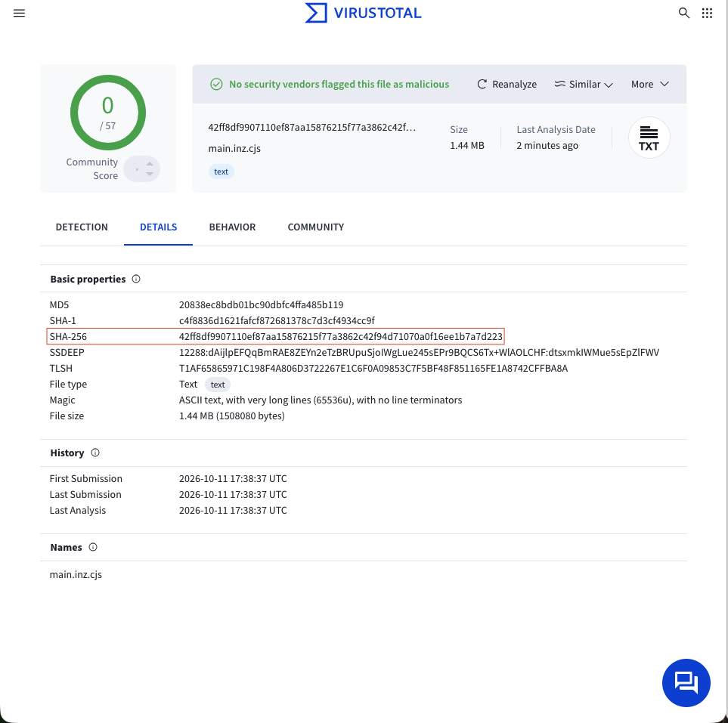Click the Magic ASCII text description

coord(321,400)
